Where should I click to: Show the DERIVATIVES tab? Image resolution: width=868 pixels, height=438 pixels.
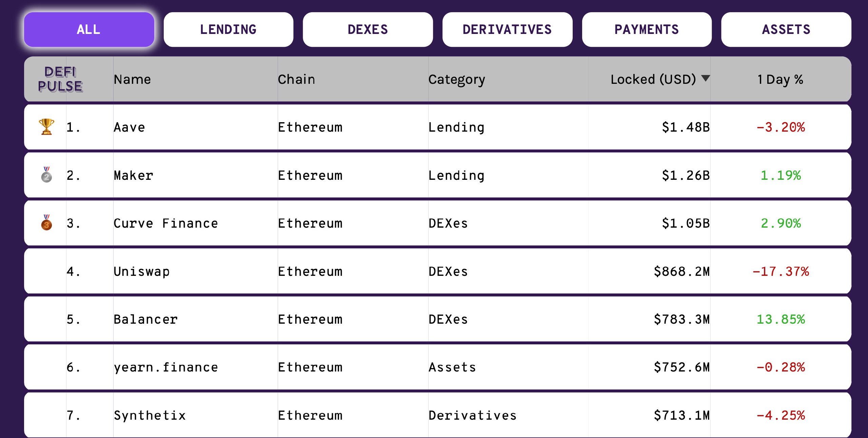coord(507,30)
